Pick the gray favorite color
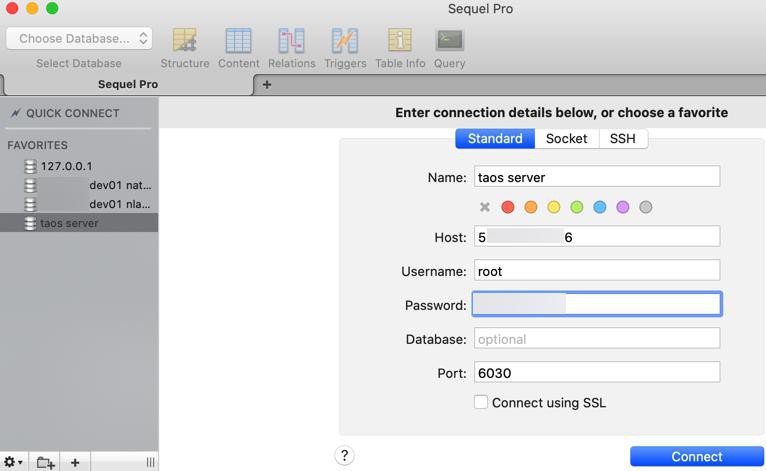The height and width of the screenshot is (471, 766). (x=646, y=207)
